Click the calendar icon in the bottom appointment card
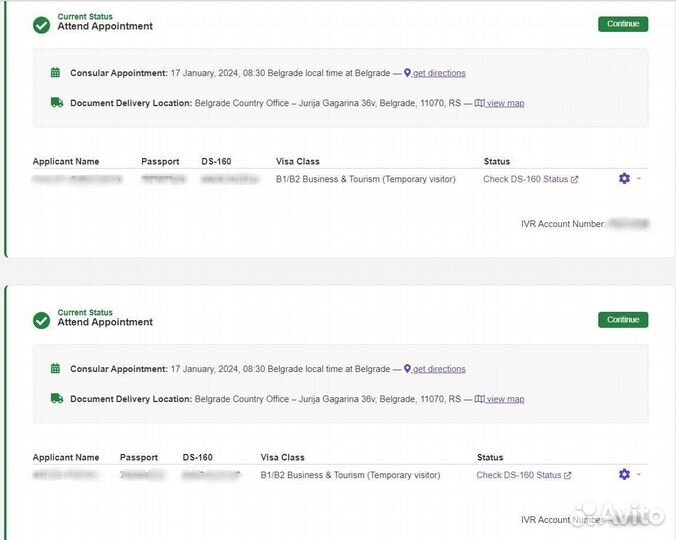The width and height of the screenshot is (676, 540). tap(56, 369)
